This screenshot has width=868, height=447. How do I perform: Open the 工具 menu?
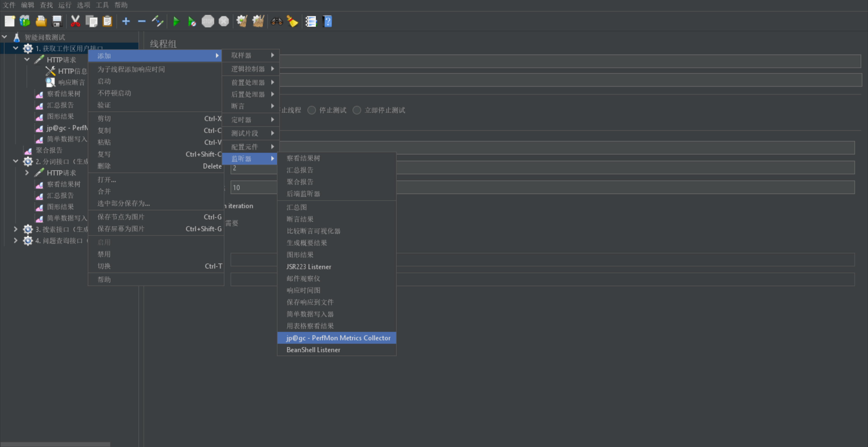click(102, 5)
